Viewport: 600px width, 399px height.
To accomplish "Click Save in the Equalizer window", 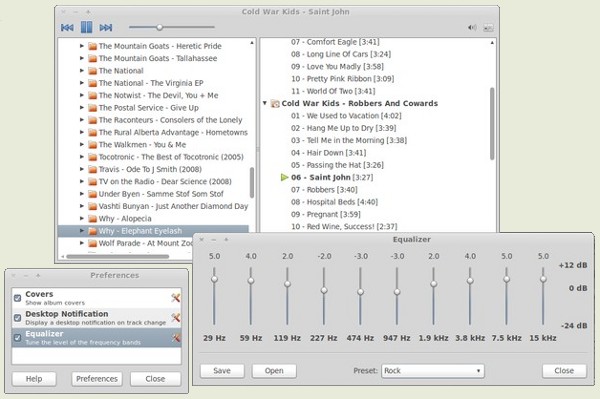I will click(222, 371).
